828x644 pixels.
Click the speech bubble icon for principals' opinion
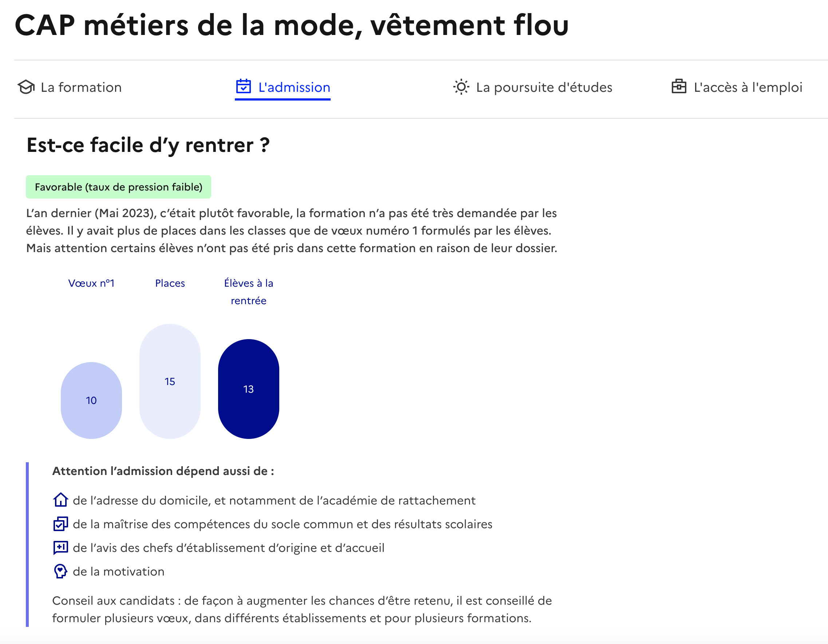tap(61, 548)
